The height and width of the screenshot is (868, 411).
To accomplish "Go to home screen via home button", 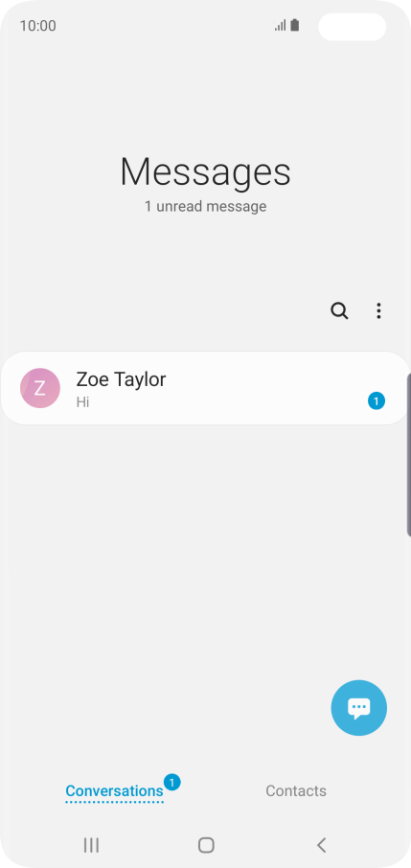I will tap(206, 845).
